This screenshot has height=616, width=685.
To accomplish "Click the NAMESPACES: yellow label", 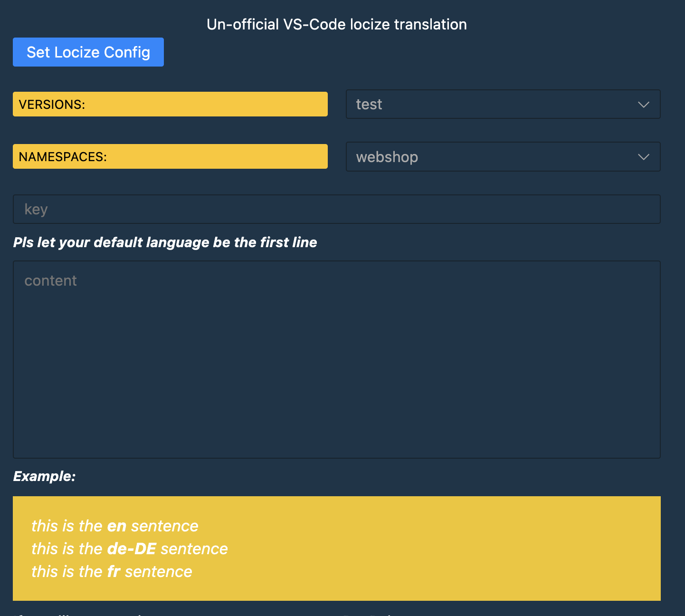I will 170,156.
